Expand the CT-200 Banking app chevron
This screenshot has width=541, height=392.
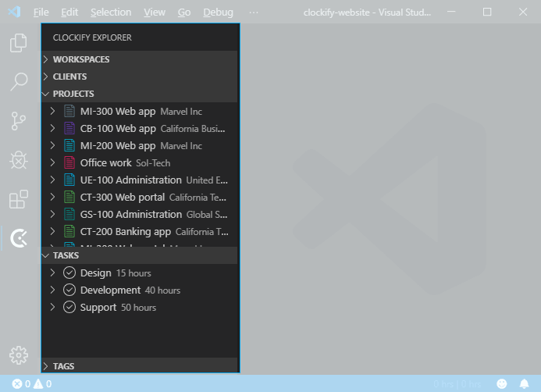(x=52, y=232)
